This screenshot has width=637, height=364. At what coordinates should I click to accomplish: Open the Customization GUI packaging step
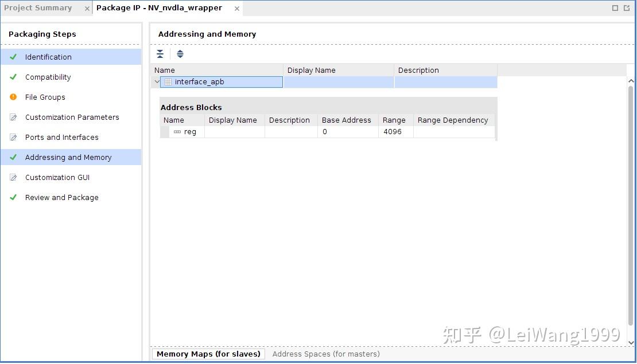click(x=57, y=177)
